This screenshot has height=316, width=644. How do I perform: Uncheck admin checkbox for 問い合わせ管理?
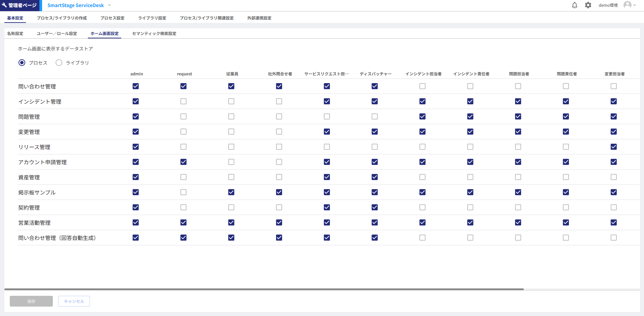click(x=136, y=86)
